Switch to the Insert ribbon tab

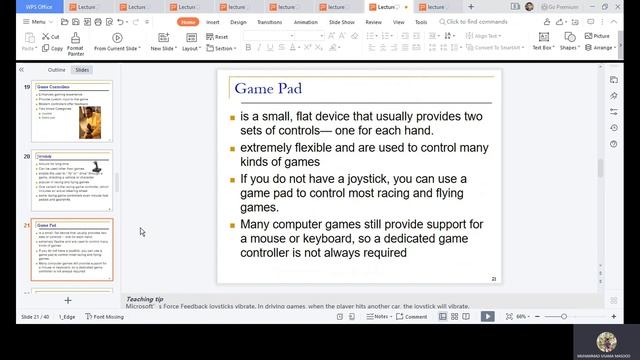(x=213, y=22)
